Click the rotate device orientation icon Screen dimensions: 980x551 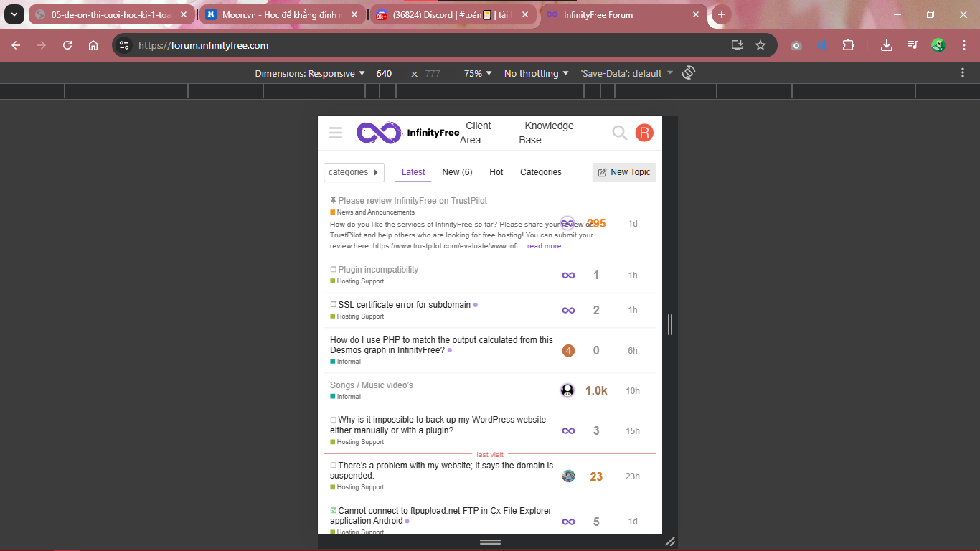click(689, 73)
